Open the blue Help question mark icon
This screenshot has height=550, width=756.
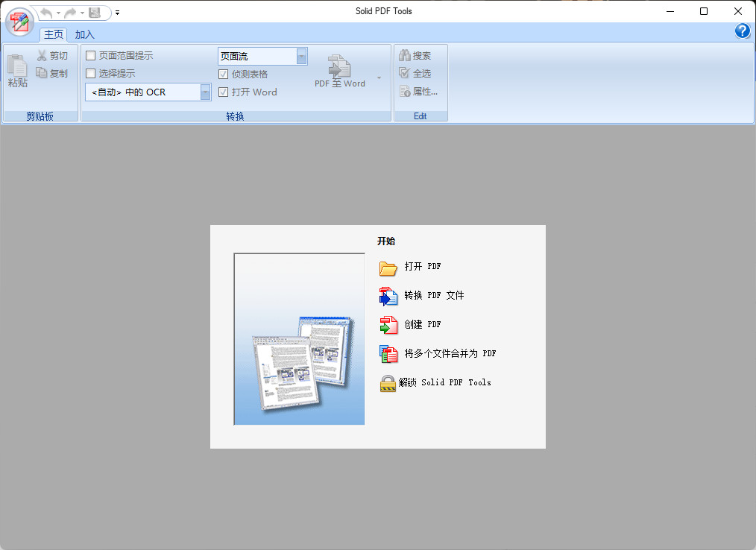coord(743,31)
